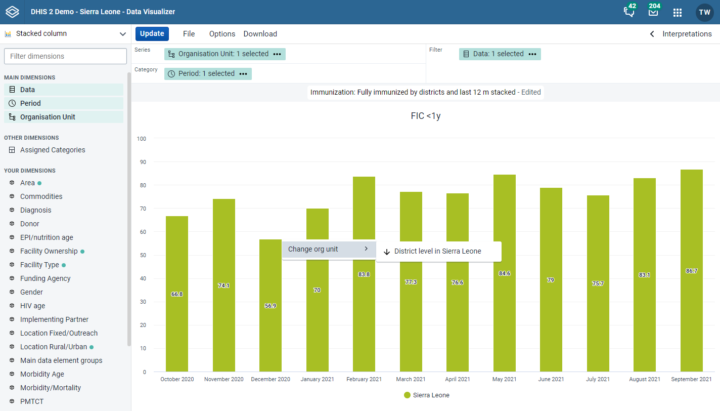The height and width of the screenshot is (411, 720).
Task: Click the org unit icon in Series chip
Action: (x=171, y=54)
